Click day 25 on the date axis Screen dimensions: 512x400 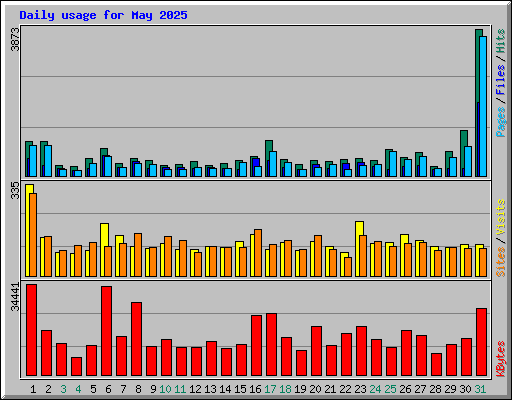390,389
